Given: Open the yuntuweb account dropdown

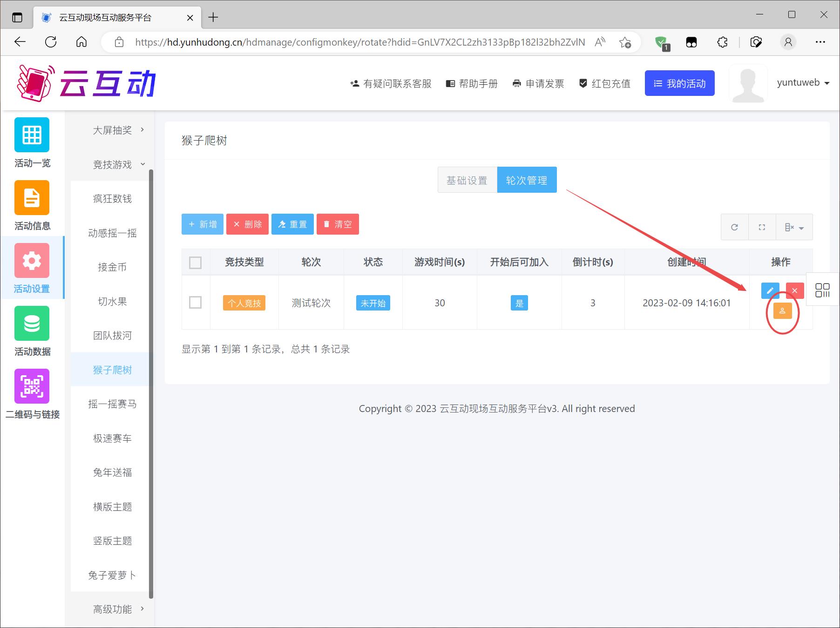Looking at the screenshot, I should tap(803, 83).
